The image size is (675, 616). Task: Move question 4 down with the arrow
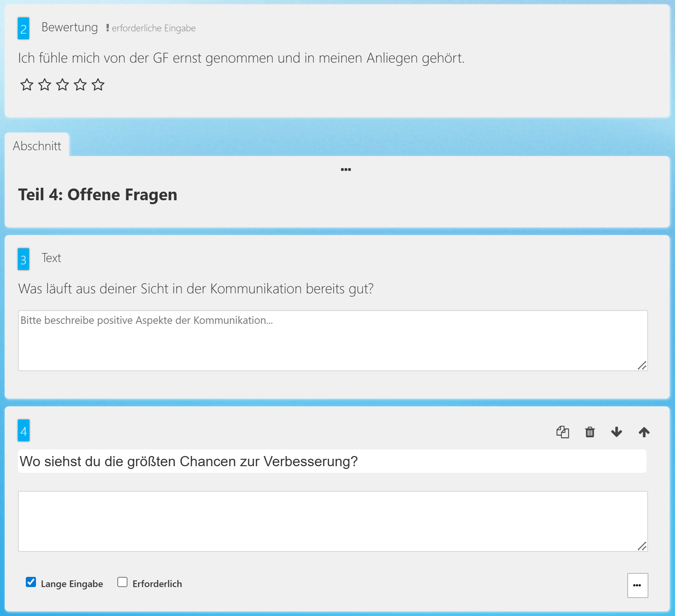(616, 432)
